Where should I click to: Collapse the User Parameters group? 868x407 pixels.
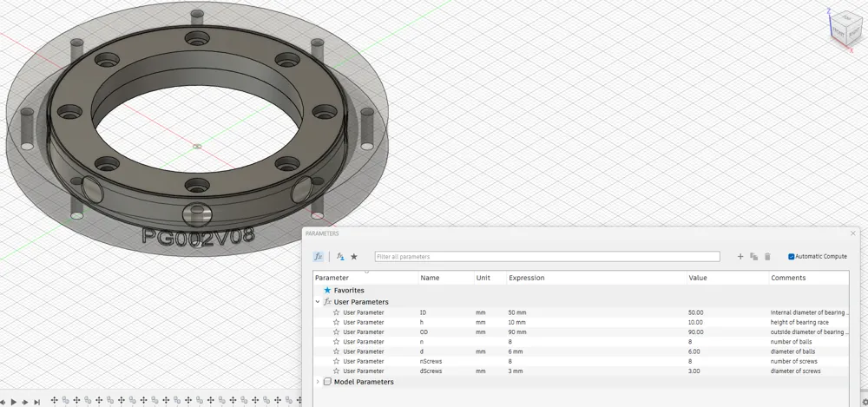tap(318, 302)
